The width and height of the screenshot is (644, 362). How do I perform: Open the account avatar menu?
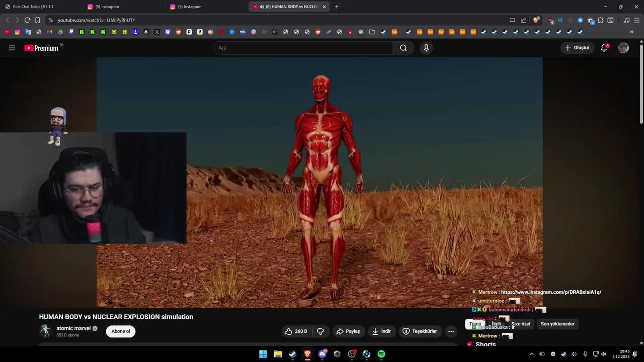[623, 48]
